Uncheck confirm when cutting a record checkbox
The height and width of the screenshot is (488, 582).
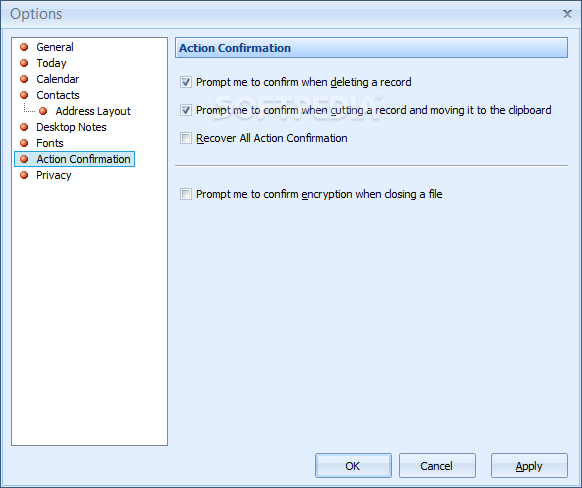pos(186,110)
